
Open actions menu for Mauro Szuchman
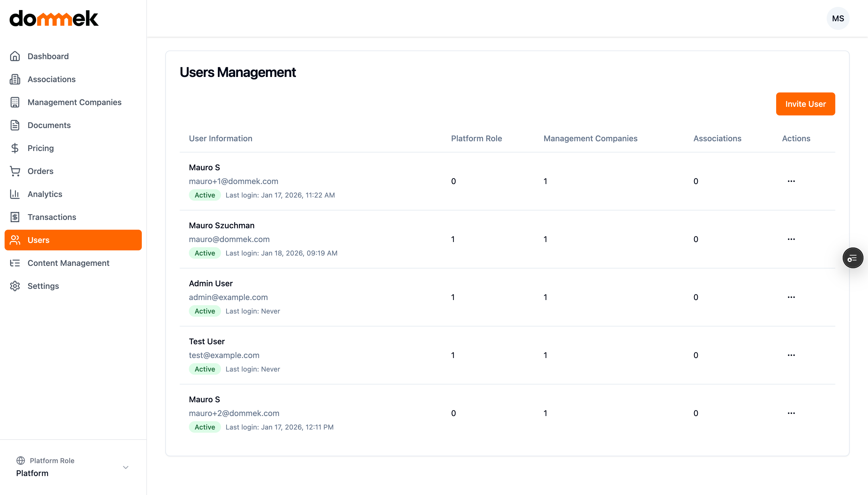pyautogui.click(x=791, y=239)
